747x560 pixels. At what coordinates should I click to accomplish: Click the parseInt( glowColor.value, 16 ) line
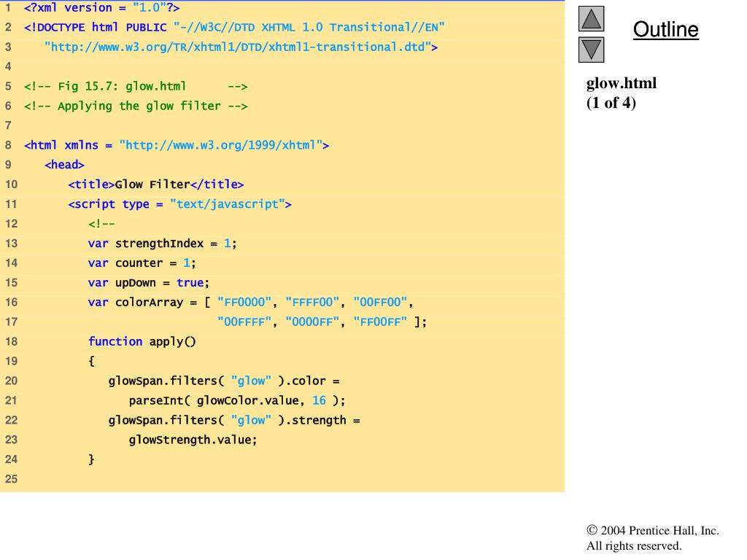(x=237, y=400)
